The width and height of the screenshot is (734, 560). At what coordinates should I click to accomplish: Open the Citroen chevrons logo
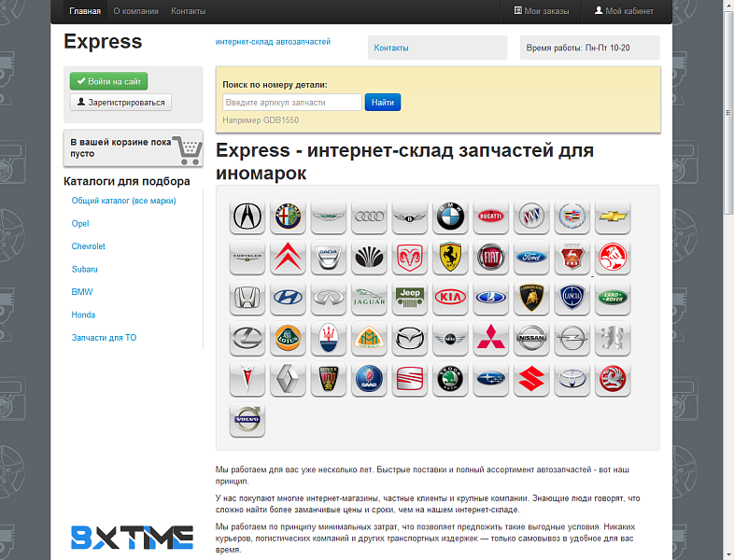(288, 258)
